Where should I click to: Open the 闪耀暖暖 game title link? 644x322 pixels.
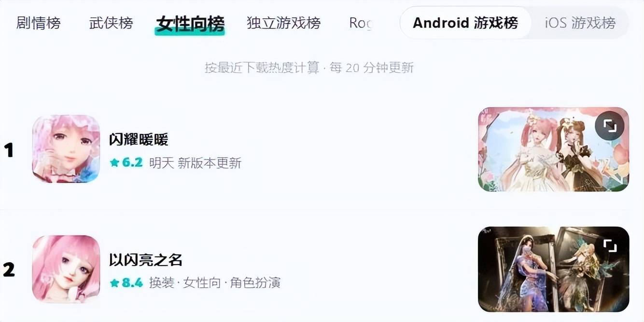tap(139, 140)
